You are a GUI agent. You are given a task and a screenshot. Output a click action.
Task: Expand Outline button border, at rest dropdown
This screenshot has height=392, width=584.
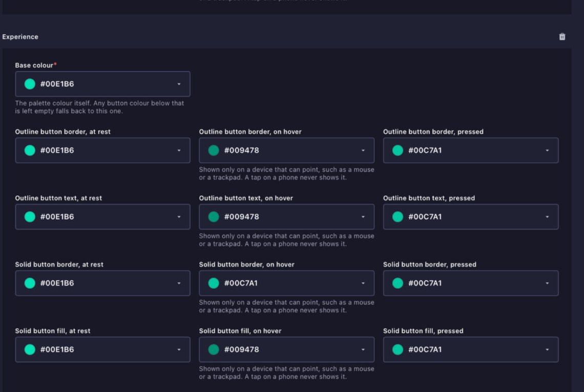pos(179,151)
